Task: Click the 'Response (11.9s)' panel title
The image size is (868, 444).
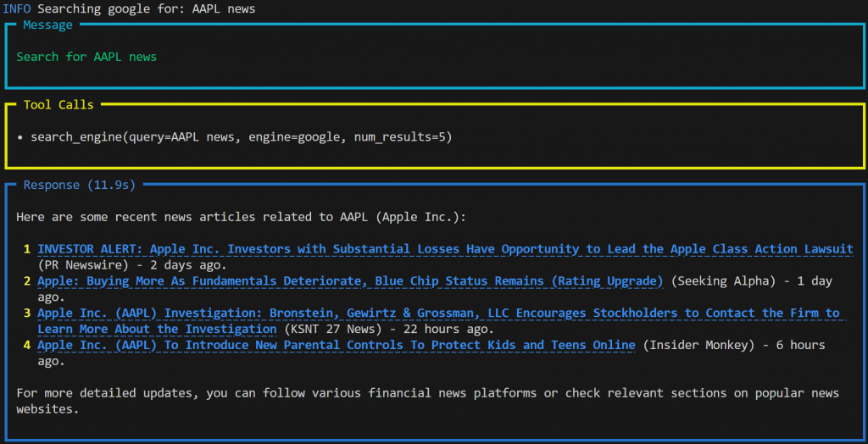Action: [79, 185]
